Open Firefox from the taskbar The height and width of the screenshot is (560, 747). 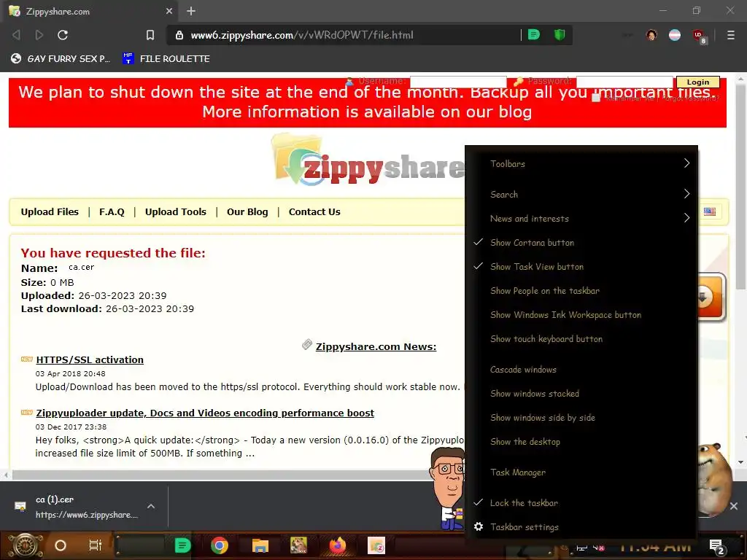(x=338, y=545)
